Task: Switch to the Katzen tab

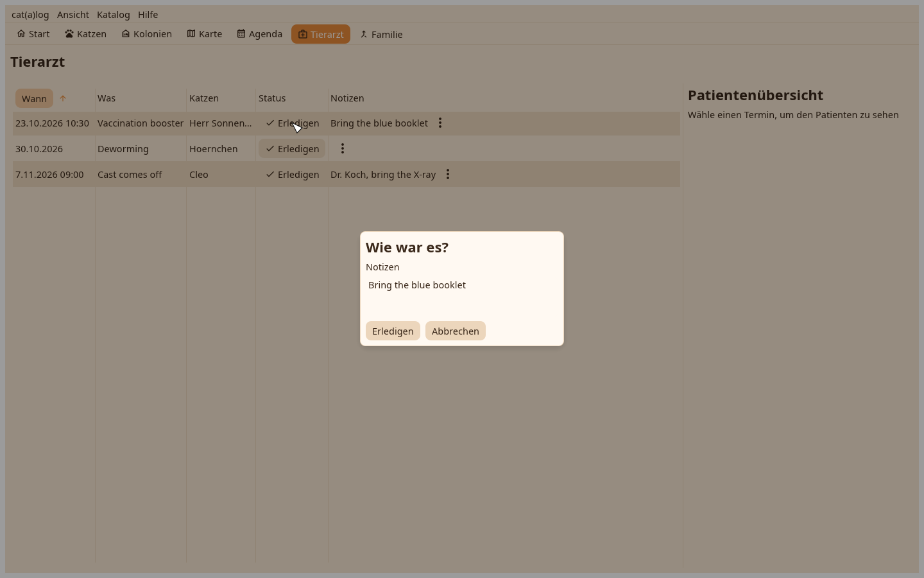Action: coord(86,34)
